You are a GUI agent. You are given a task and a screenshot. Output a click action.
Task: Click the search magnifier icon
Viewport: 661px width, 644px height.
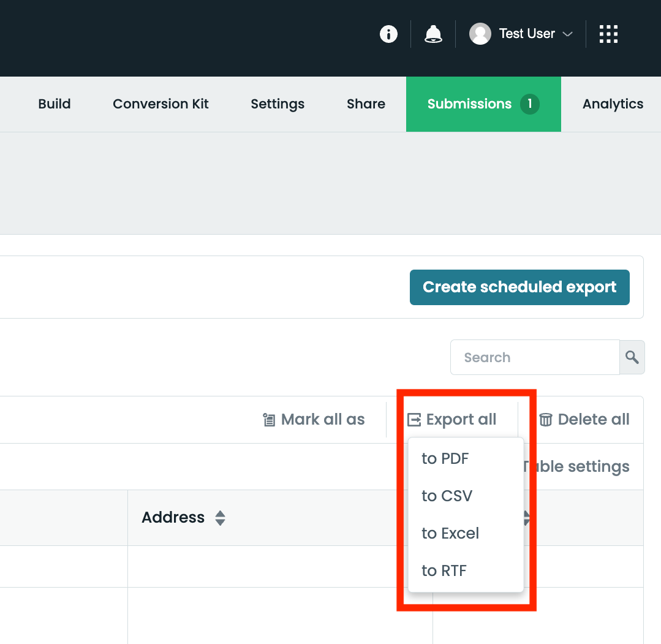632,357
